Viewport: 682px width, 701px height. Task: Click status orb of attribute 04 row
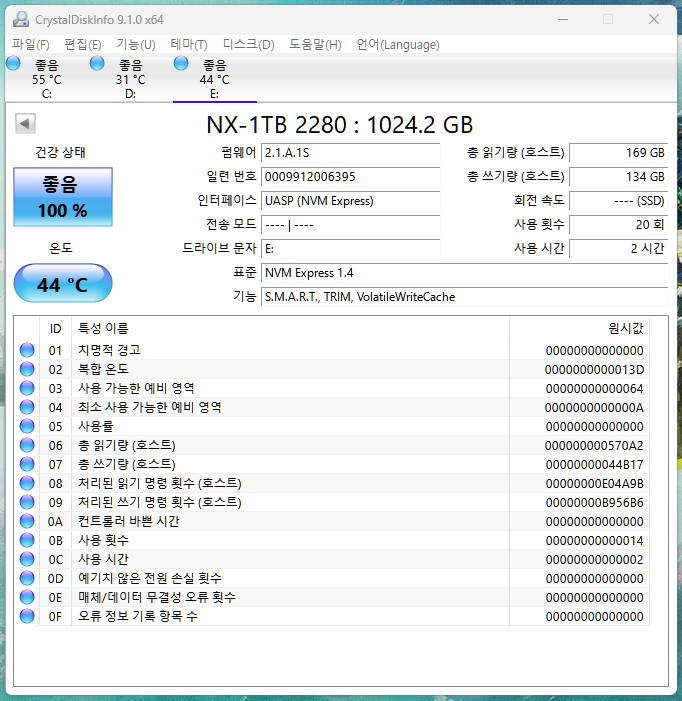[27, 407]
